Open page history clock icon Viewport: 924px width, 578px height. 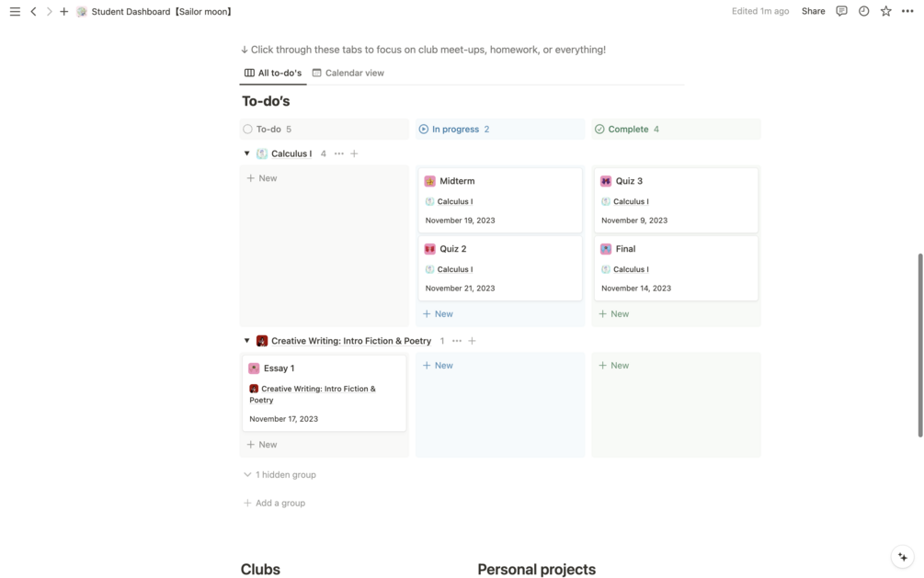point(863,12)
